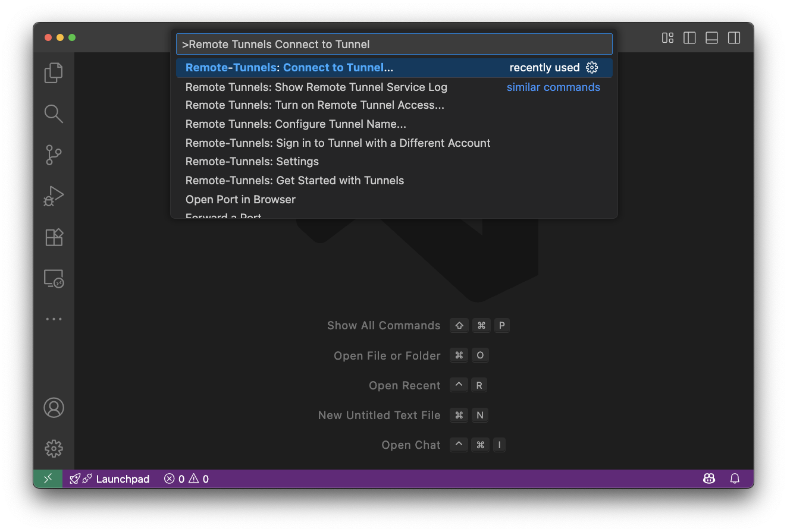Select the Remote-Tunnels: Settings command
This screenshot has height=532, width=787.
tap(252, 161)
